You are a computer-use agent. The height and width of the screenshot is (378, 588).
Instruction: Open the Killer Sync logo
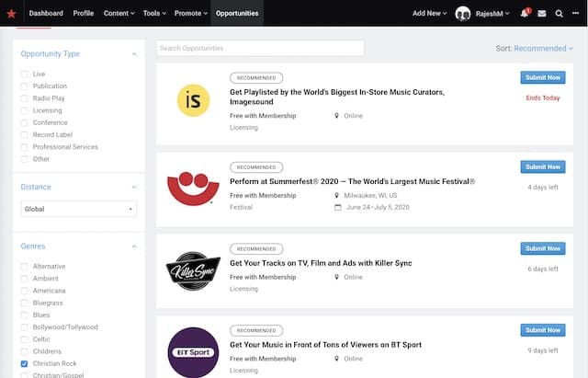(193, 271)
